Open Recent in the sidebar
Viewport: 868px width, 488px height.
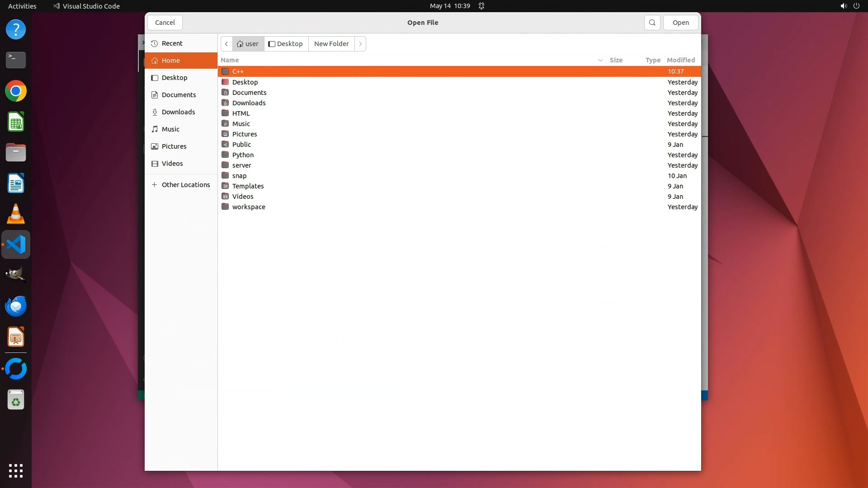coord(172,43)
